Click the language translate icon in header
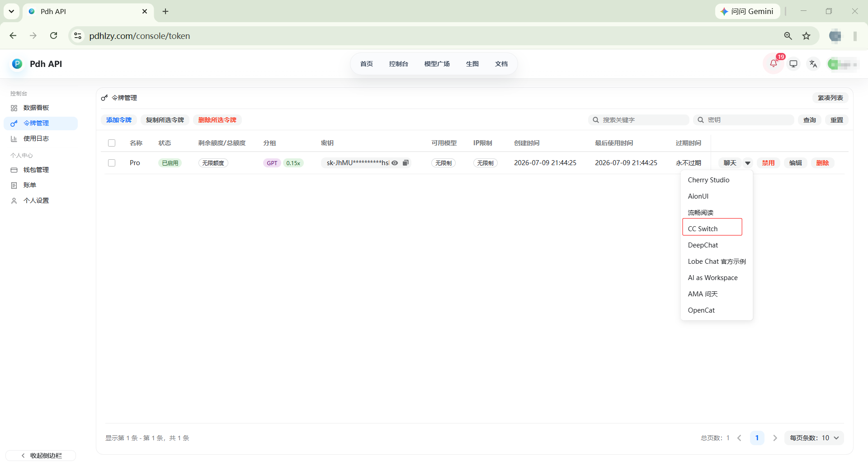This screenshot has width=868, height=466. [813, 64]
